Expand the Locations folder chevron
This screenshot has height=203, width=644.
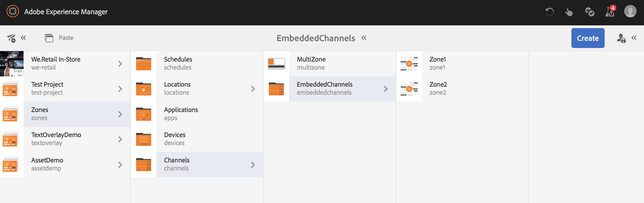click(x=253, y=89)
